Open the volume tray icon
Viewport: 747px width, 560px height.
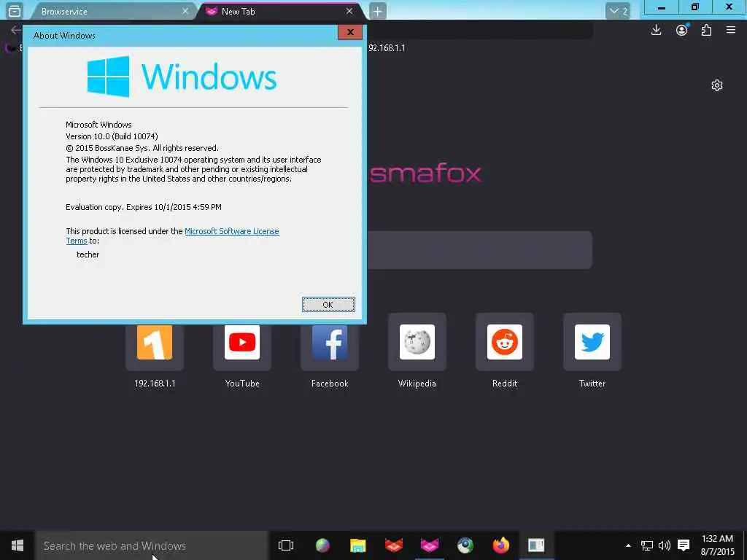pyautogui.click(x=664, y=545)
